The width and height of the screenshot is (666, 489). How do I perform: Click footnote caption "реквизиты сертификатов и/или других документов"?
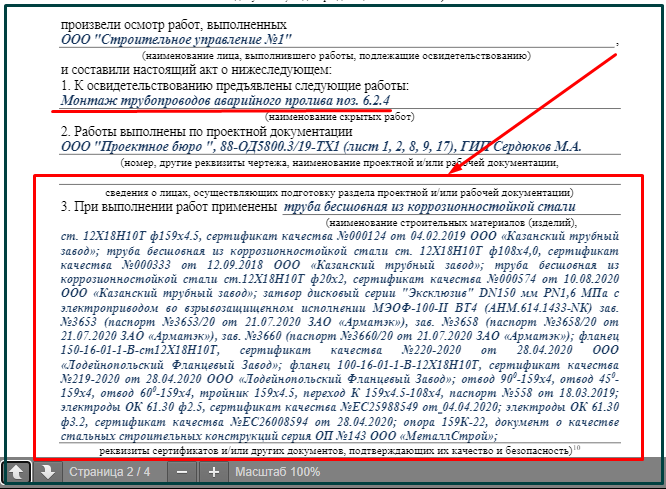pos(339,450)
